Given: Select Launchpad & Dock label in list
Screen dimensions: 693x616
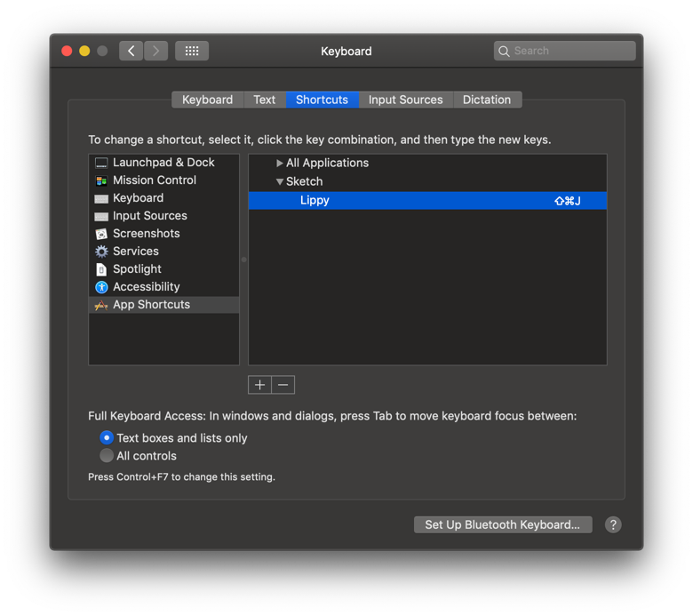Looking at the screenshot, I should tap(163, 163).
